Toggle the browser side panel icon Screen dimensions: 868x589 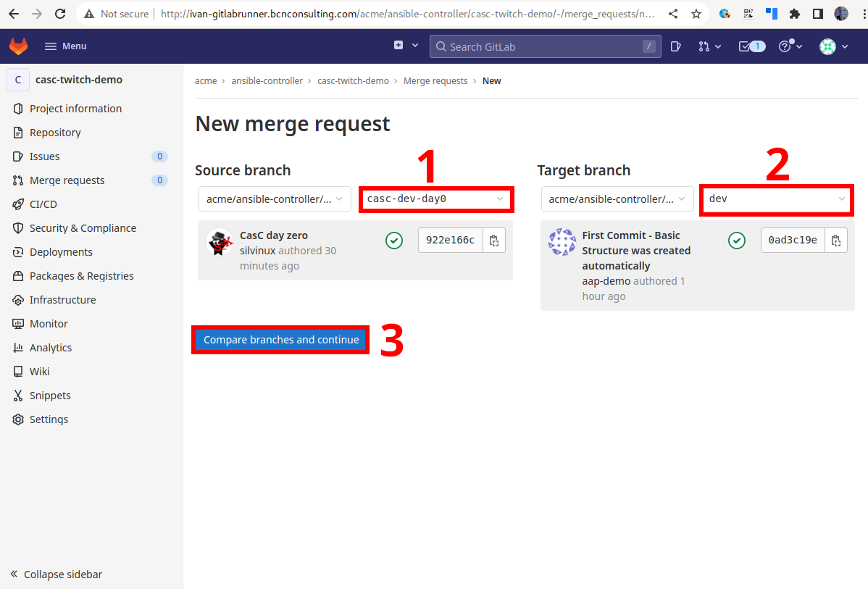[817, 14]
